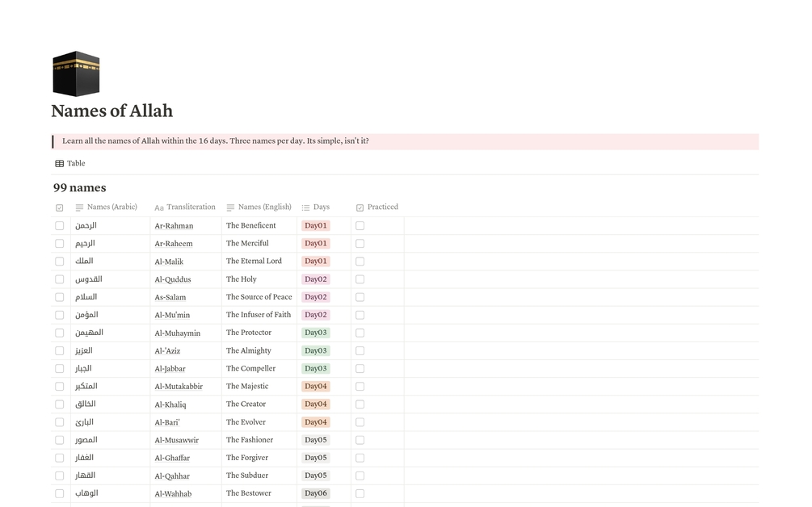Click the Al-Muhaymin transliteration cell

click(186, 333)
